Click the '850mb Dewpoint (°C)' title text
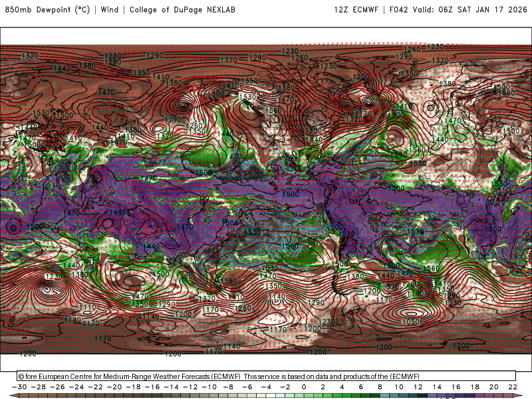The image size is (532, 399). click(47, 10)
